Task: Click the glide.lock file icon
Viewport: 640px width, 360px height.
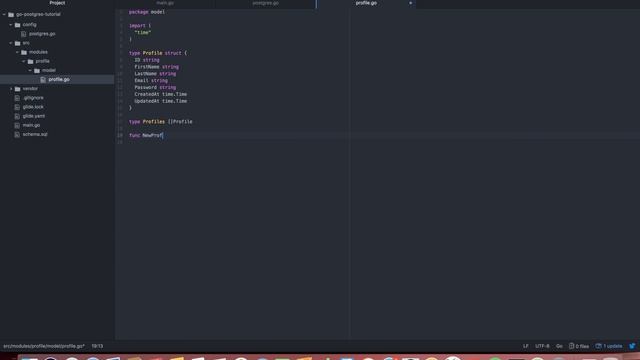Action: 17,107
